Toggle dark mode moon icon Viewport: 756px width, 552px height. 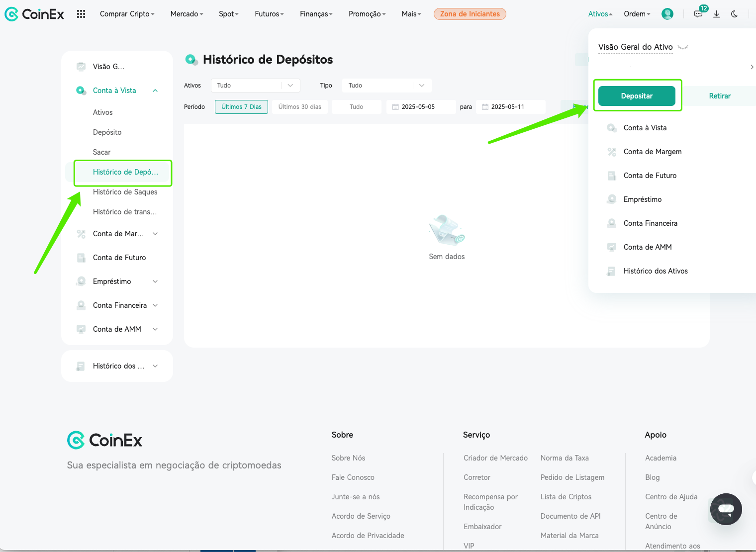734,14
